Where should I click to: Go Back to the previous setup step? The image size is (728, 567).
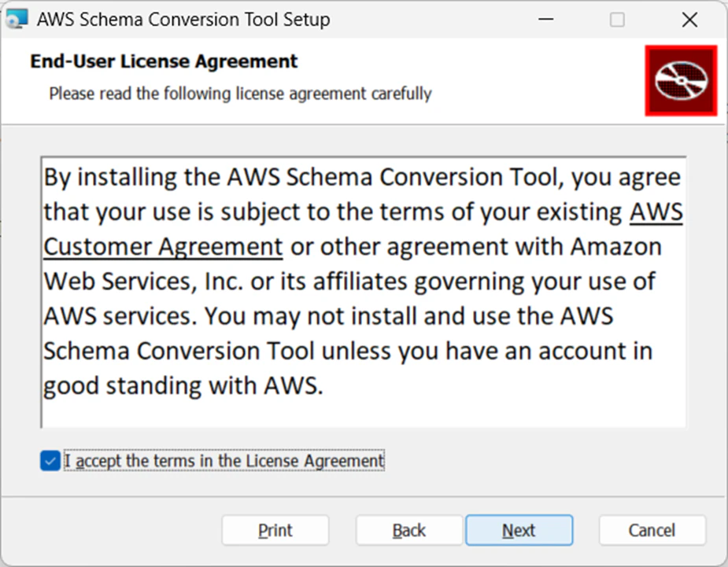pyautogui.click(x=409, y=530)
